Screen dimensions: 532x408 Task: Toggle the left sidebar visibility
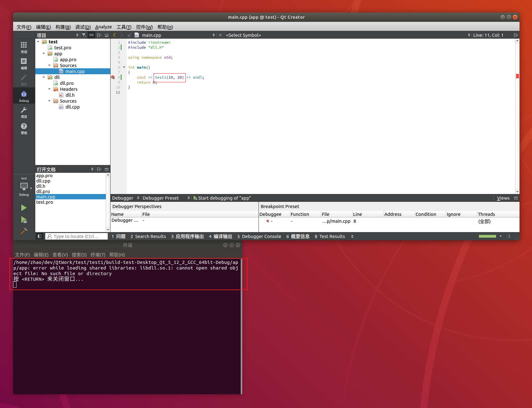pos(39,236)
